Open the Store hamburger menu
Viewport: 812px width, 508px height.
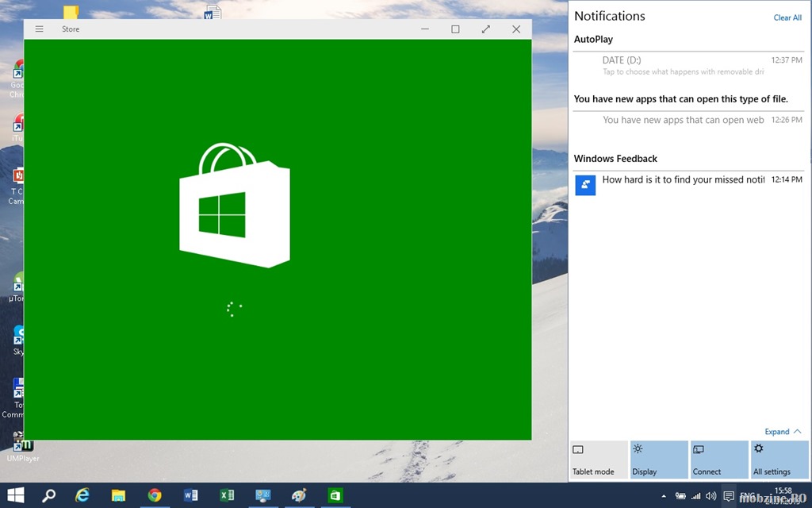[40, 29]
